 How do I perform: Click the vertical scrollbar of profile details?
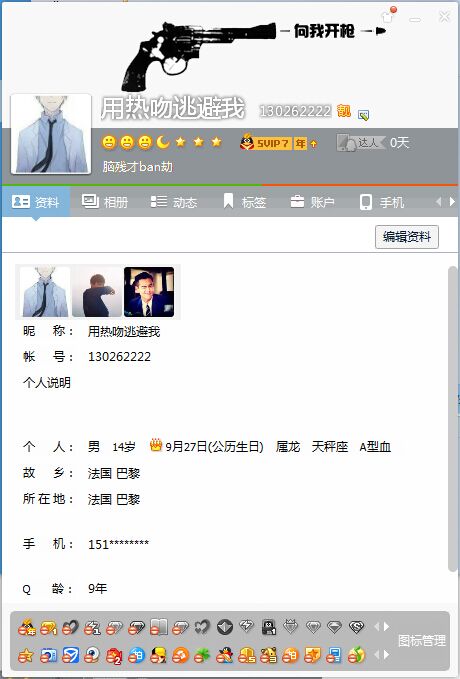453,420
